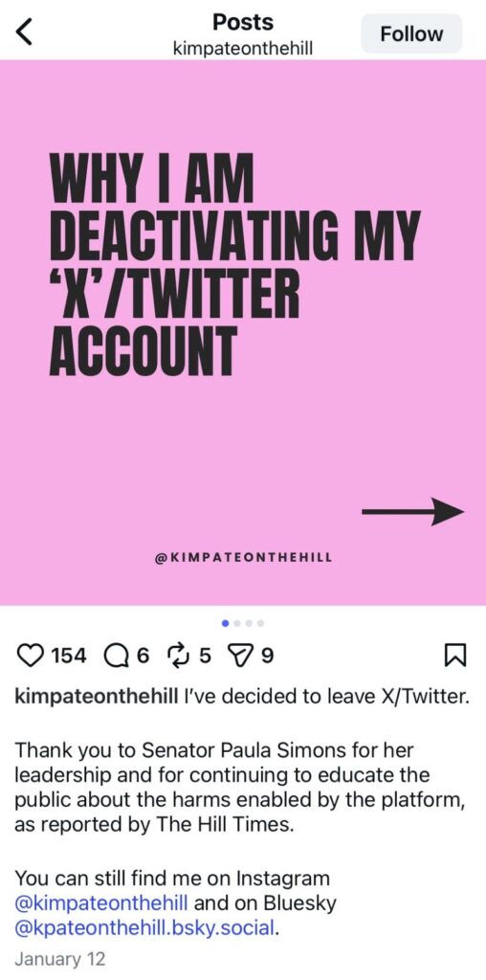Jump to fourth carousel dot

point(260,622)
